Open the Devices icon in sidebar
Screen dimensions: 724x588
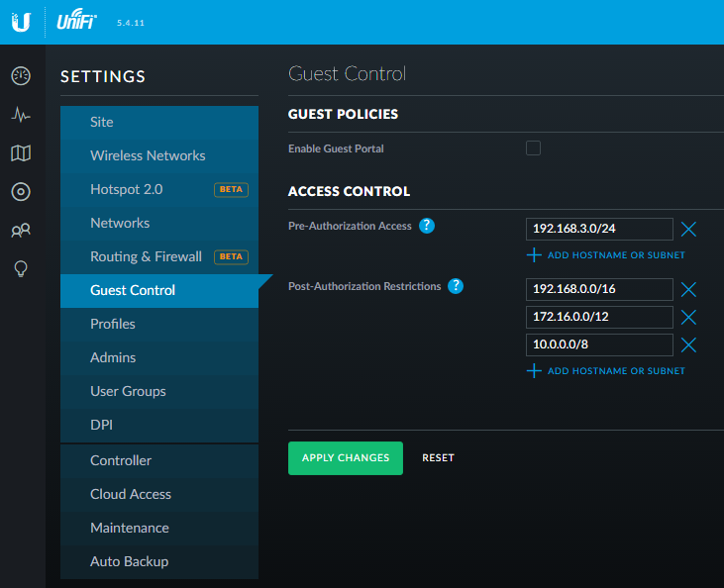pos(21,192)
